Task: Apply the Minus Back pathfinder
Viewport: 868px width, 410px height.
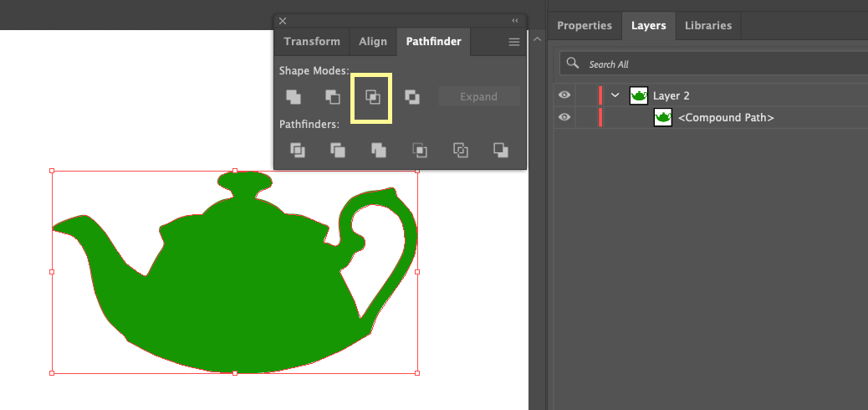Action: (501, 150)
